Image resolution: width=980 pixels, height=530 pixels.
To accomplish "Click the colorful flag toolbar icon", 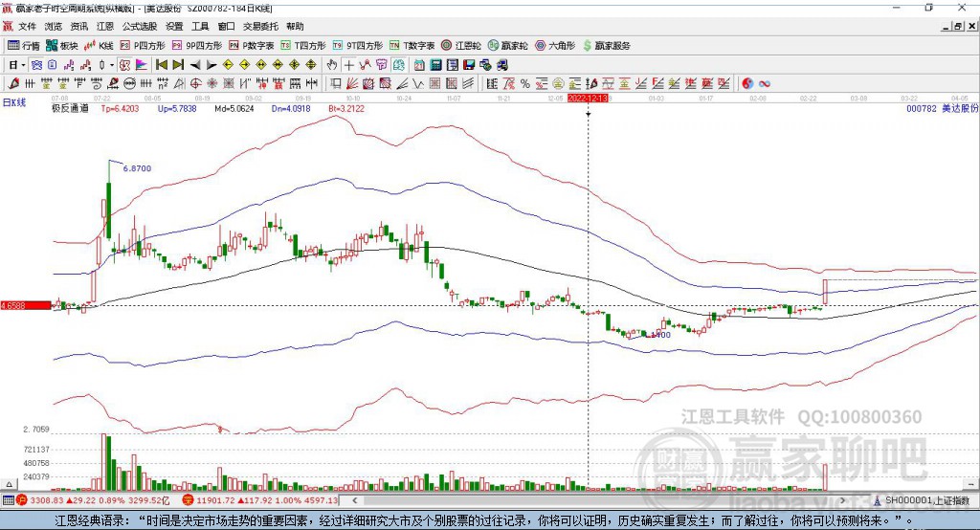I will point(142,65).
